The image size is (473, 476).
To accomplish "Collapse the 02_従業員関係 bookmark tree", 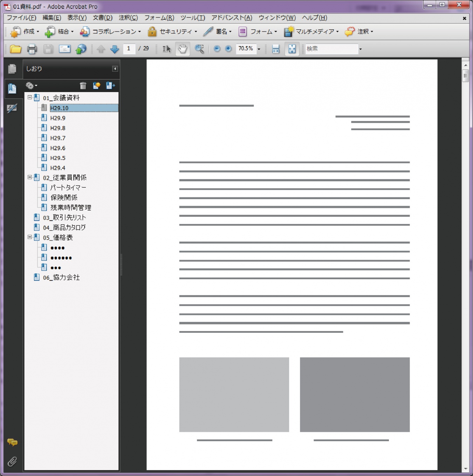I will click(x=30, y=177).
